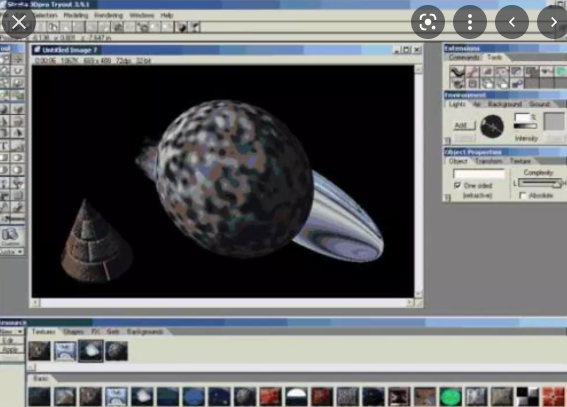Click the Apply button in Resource panel
Image resolution: width=567 pixels, height=407 pixels.
[10, 350]
